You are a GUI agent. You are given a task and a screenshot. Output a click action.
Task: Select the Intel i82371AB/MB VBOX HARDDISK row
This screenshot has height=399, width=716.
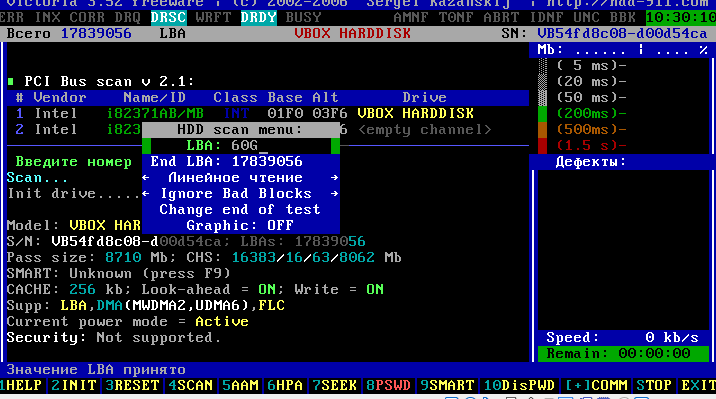(268, 114)
